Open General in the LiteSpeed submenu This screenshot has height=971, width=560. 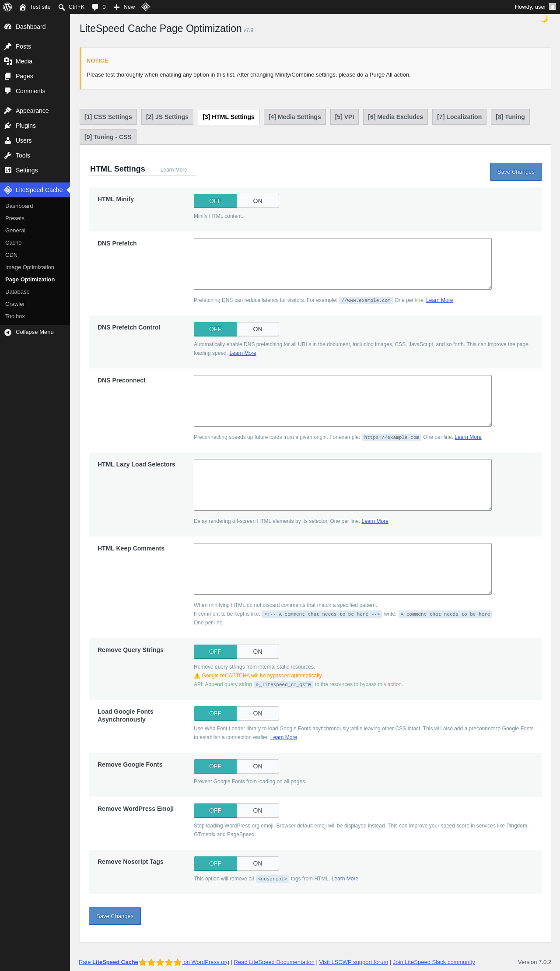(x=35, y=231)
